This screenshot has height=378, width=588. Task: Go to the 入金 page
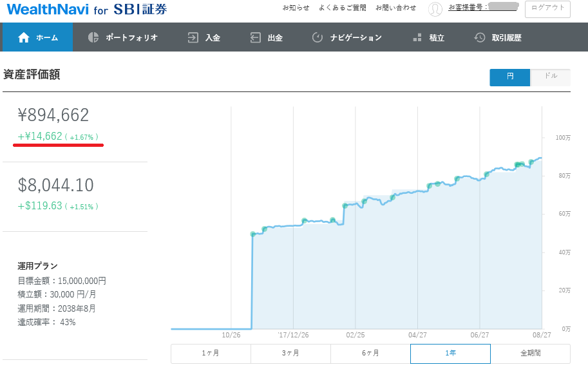pos(204,37)
